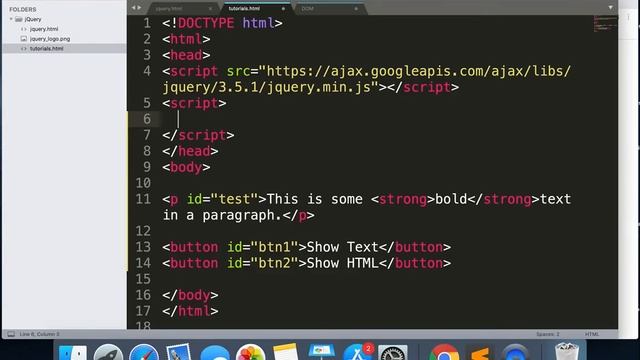Click the minimap code preview

605,23
